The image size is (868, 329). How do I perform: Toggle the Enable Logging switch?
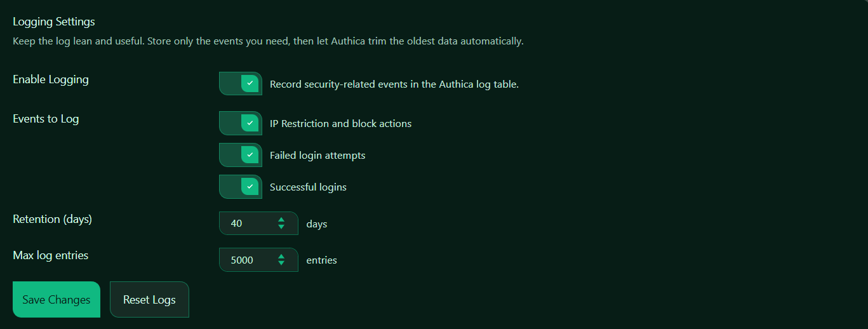[241, 83]
